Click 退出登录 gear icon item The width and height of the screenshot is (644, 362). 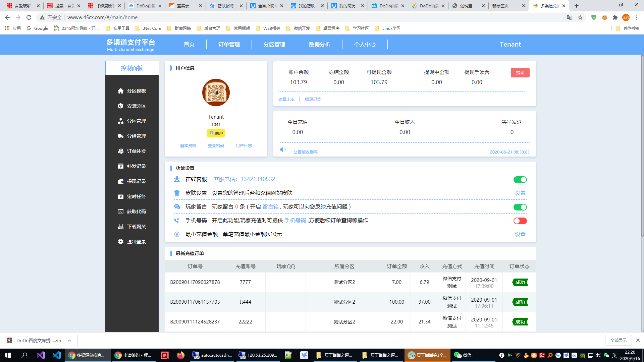[x=121, y=242]
